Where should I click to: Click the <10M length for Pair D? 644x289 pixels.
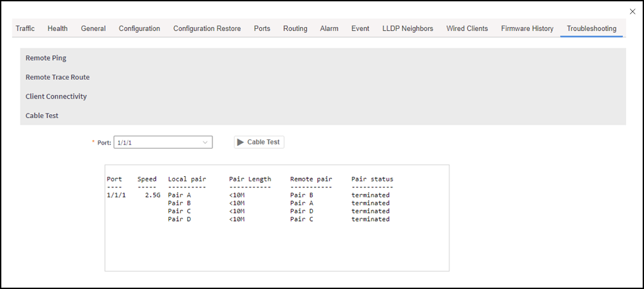[x=237, y=219]
